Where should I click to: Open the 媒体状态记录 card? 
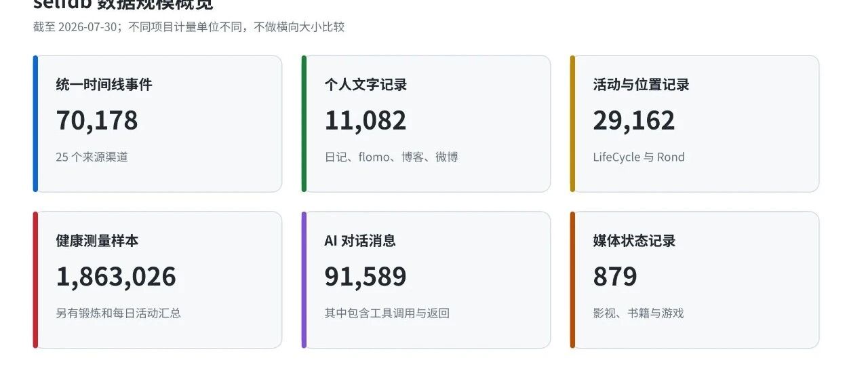(x=694, y=279)
